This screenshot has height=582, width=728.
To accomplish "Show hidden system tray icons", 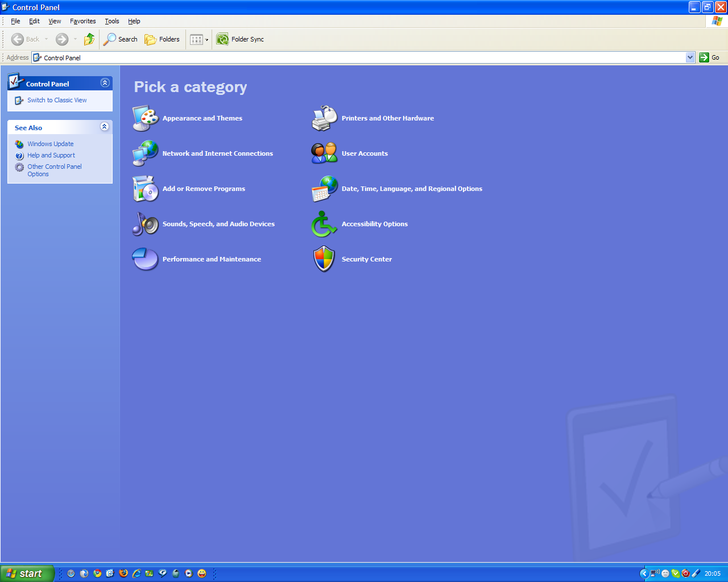I will pos(644,573).
